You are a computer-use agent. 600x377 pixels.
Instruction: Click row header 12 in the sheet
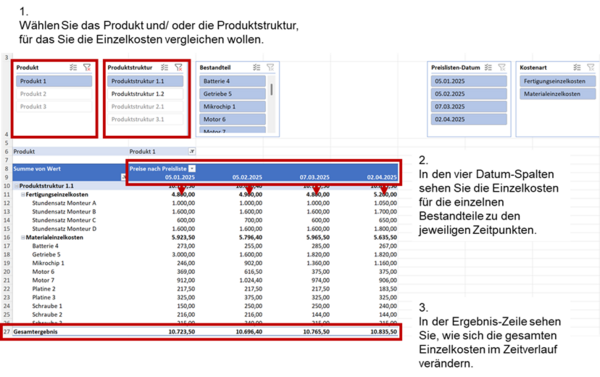click(x=7, y=203)
